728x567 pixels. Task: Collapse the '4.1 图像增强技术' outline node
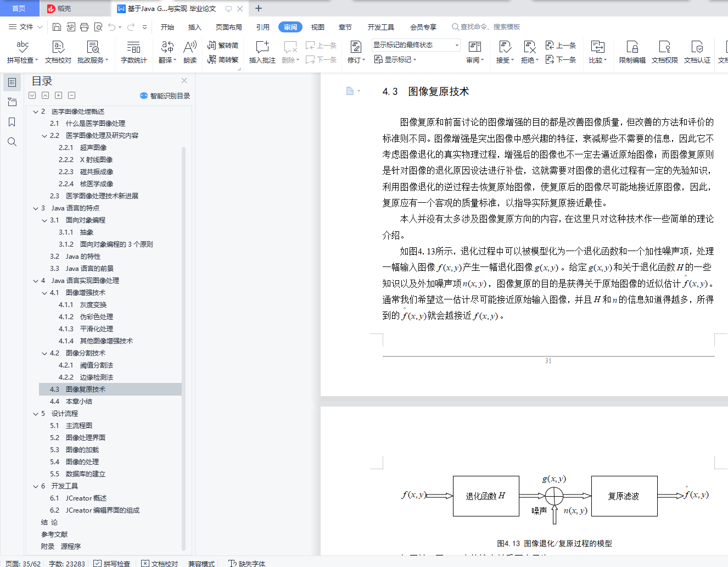click(44, 293)
